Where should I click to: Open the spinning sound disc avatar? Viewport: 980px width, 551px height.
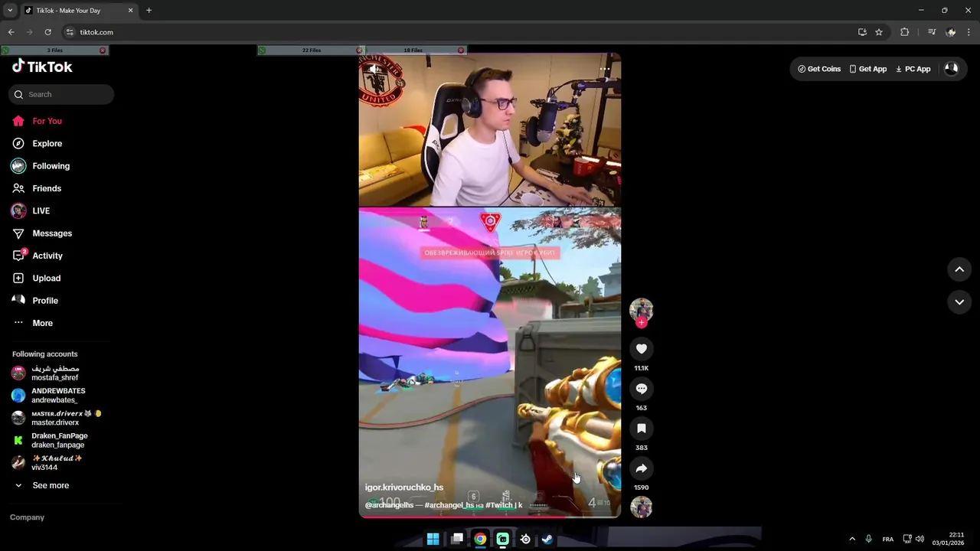tap(642, 507)
